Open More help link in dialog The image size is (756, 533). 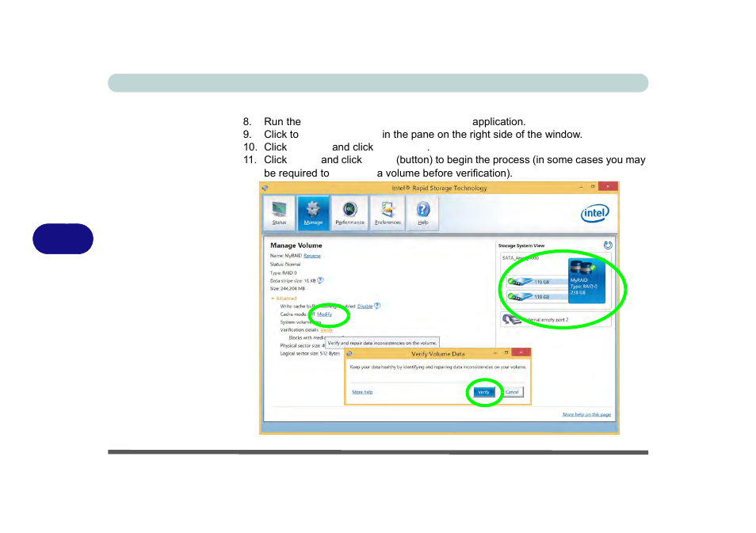(362, 392)
